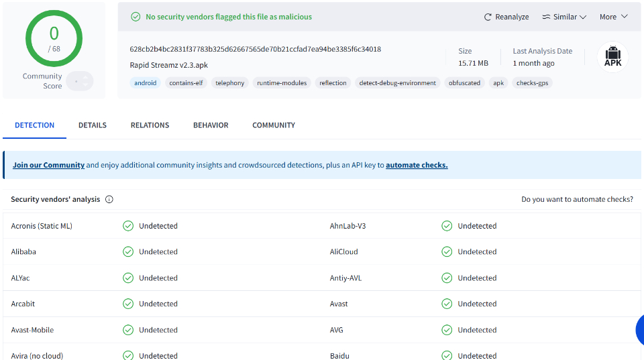Image resolution: width=644 pixels, height=360 pixels.
Task: Click the file SHA-256 hash text
Action: 256,49
